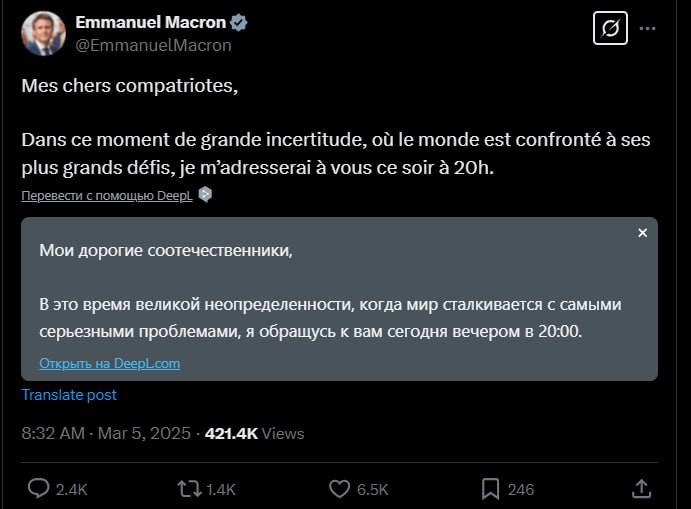Like the post with the heart icon
This screenshot has width=691, height=509.
pyautogui.click(x=340, y=488)
